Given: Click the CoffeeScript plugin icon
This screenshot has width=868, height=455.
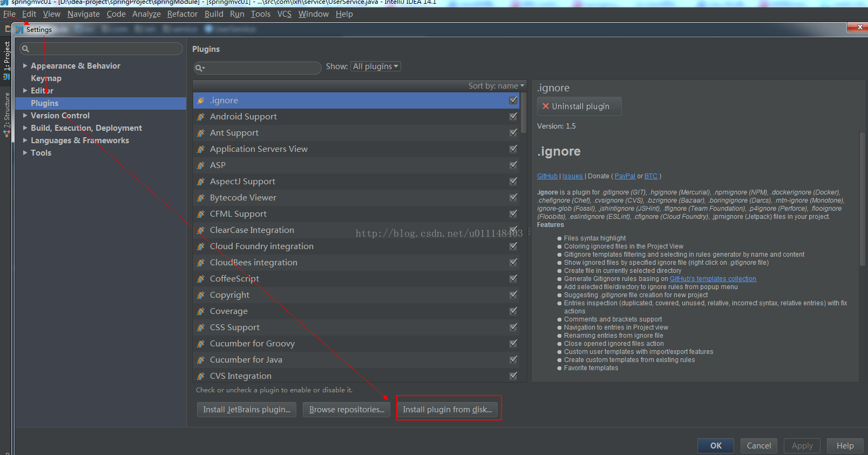Looking at the screenshot, I should [201, 279].
